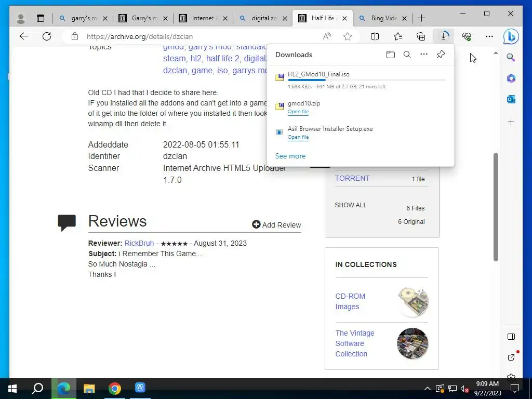Viewport: 532px width, 399px height.
Task: Open downloads folder icon in panel
Action: coord(391,55)
